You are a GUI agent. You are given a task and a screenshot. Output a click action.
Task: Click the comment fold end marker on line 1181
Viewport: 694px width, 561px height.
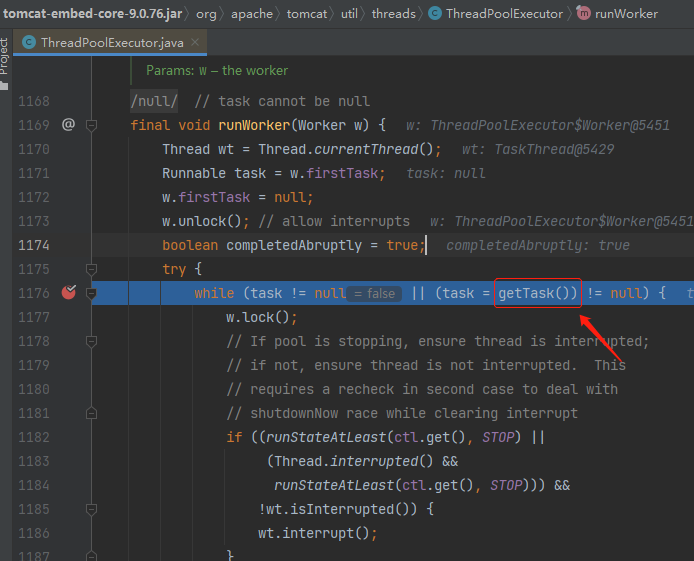pyautogui.click(x=91, y=413)
